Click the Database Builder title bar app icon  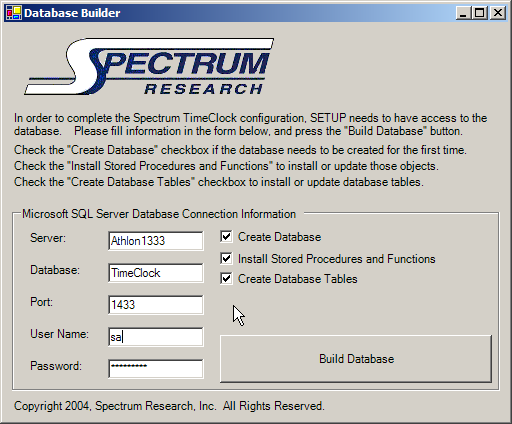pyautogui.click(x=14, y=13)
